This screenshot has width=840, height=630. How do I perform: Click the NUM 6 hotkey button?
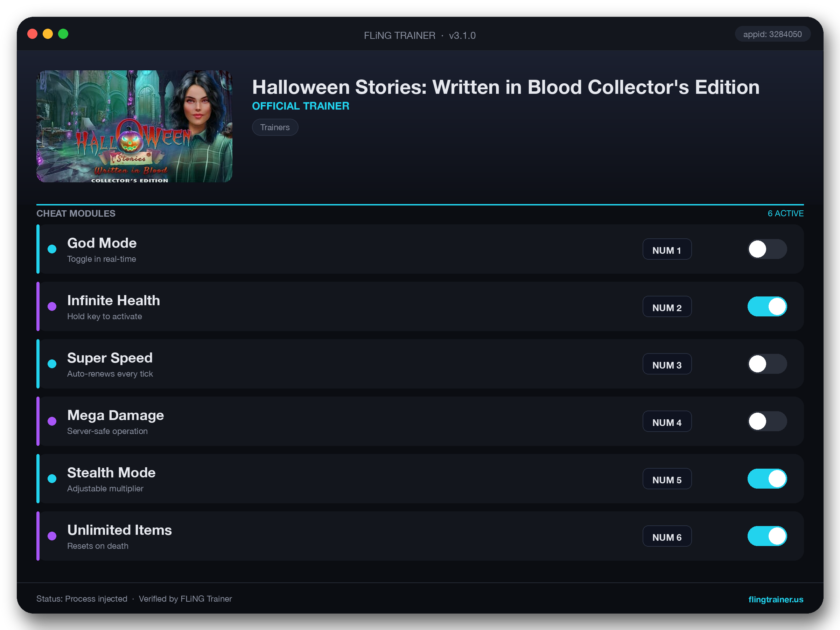(667, 536)
